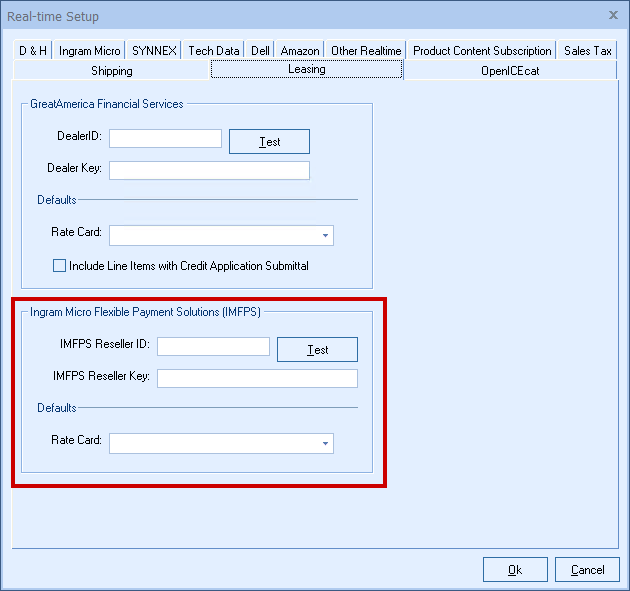Open the GreatAmerica Rate Card dropdown
Image resolution: width=630 pixels, height=591 pixels.
[x=221, y=235]
